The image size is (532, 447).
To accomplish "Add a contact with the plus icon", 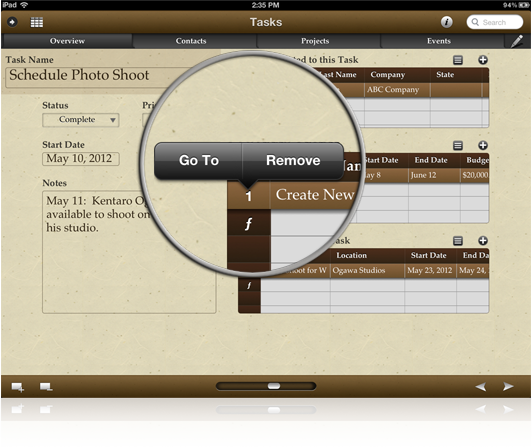I will pyautogui.click(x=483, y=60).
